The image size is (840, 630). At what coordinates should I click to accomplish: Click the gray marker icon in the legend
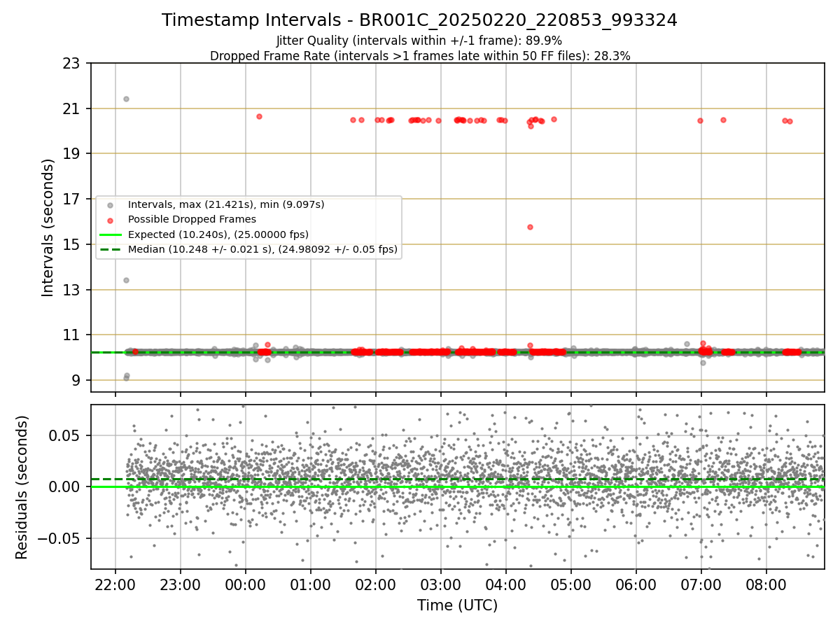(111, 206)
